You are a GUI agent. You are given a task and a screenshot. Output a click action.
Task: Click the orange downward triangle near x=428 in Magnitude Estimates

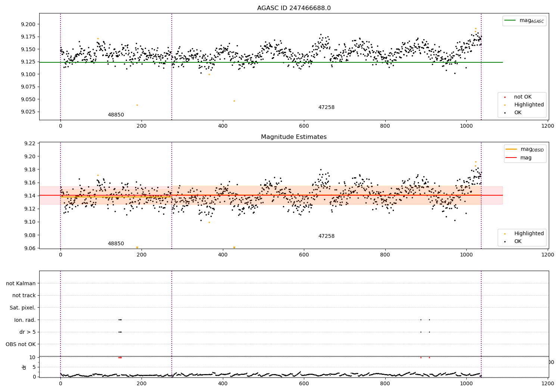tap(234, 248)
